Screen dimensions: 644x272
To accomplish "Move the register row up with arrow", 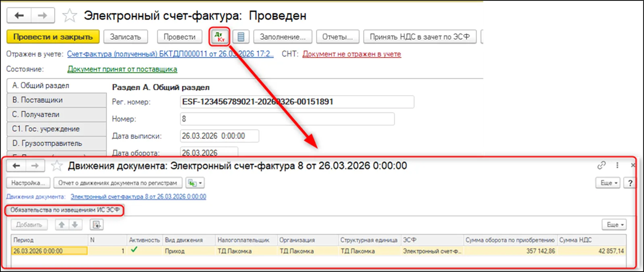I will 62,224.
